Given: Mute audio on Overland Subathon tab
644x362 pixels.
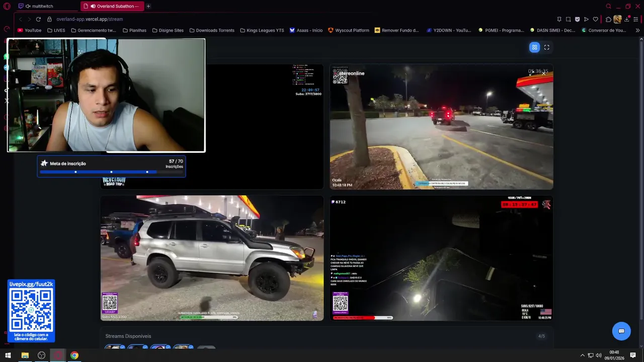Looking at the screenshot, I should 93,6.
